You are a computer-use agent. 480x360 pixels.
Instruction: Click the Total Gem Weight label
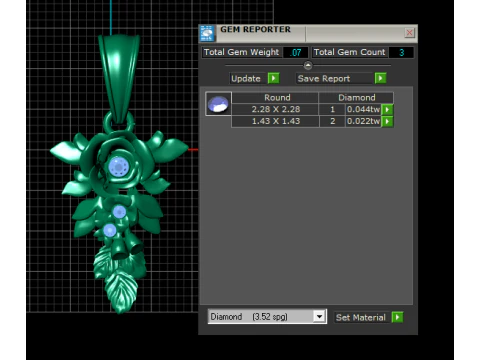[x=241, y=52]
